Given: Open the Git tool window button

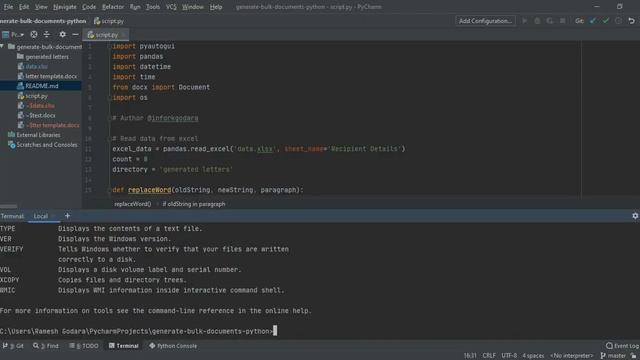Looking at the screenshot, I should pos(13,346).
